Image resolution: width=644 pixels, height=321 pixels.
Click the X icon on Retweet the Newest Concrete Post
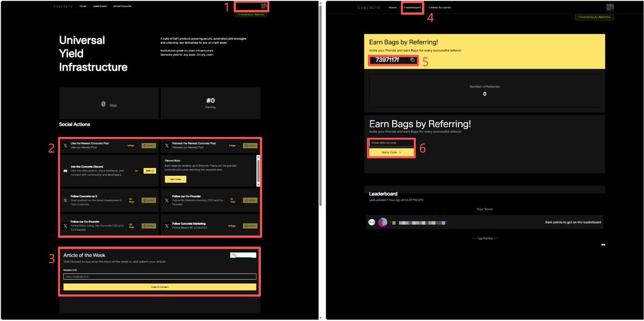[x=167, y=145]
